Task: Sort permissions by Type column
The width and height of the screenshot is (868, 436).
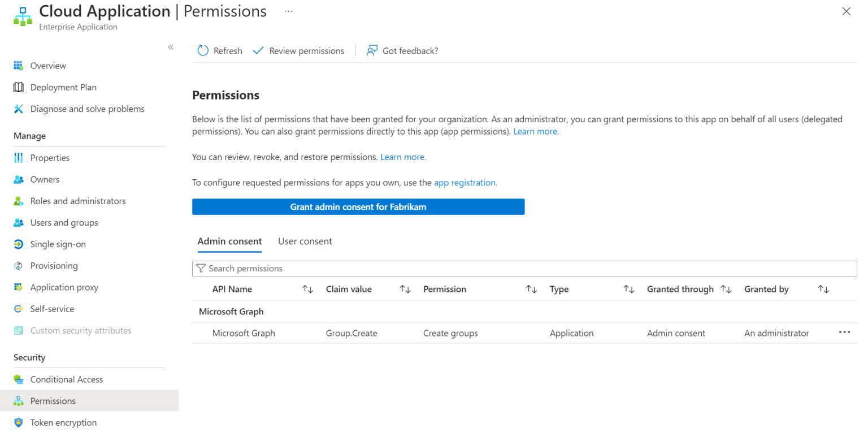Action: (x=628, y=290)
